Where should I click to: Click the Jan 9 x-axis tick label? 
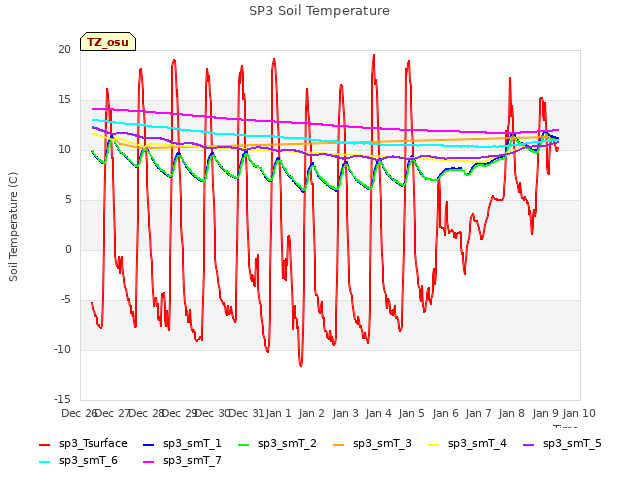click(x=545, y=413)
